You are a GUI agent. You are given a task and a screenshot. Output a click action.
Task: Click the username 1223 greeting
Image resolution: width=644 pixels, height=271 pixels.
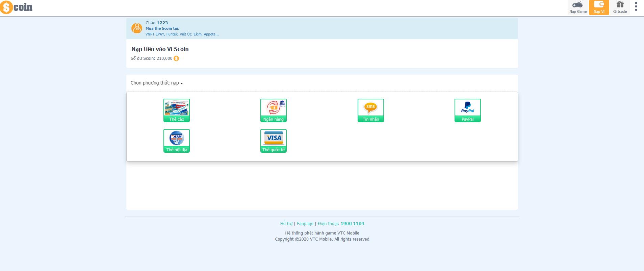point(157,23)
